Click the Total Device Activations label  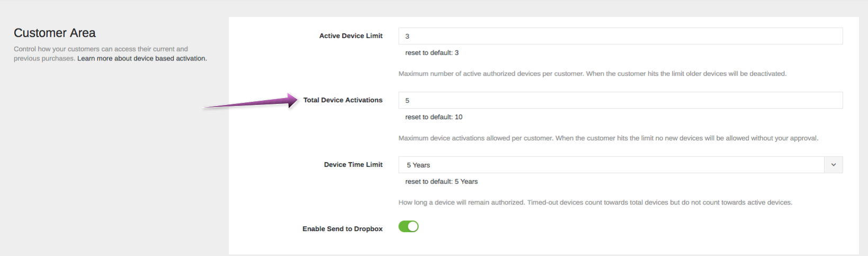coord(343,100)
